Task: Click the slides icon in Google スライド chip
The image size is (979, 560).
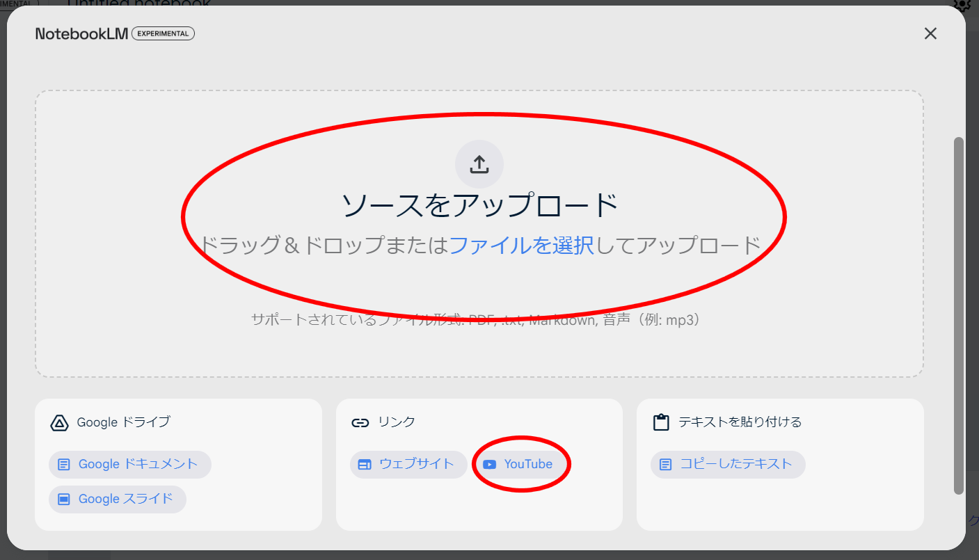Action: [x=64, y=499]
